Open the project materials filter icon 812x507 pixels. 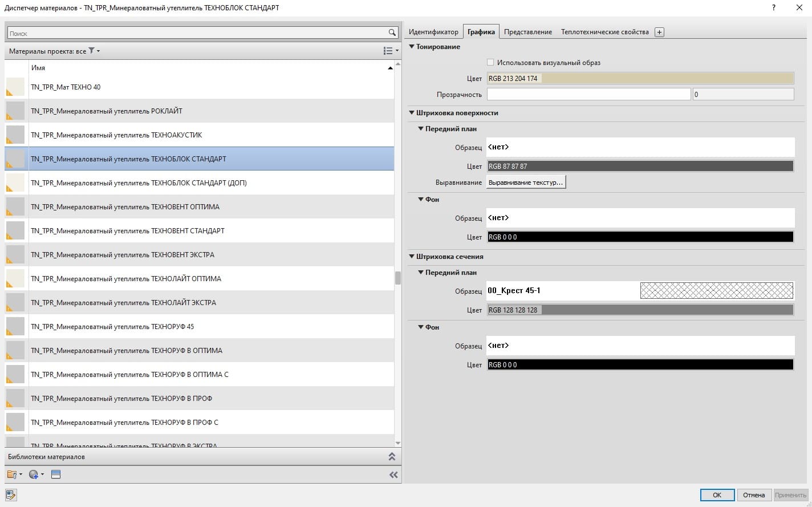point(92,51)
